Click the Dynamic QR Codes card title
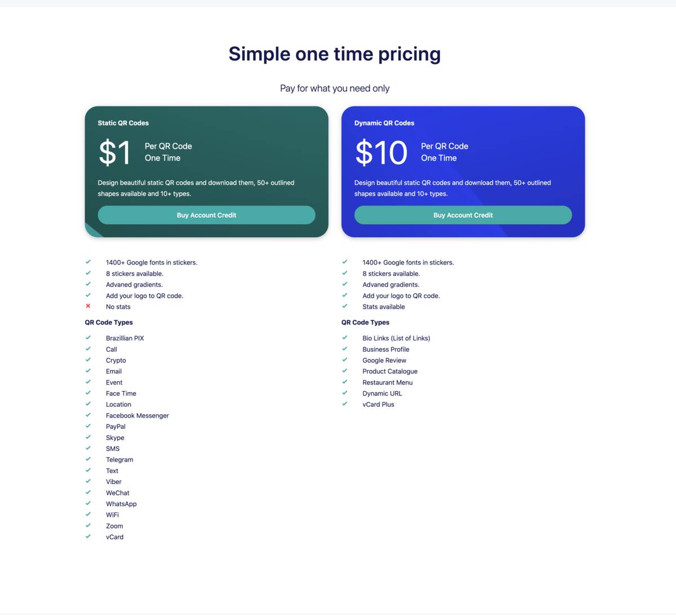Image resolution: width=676 pixels, height=616 pixels. click(x=384, y=123)
